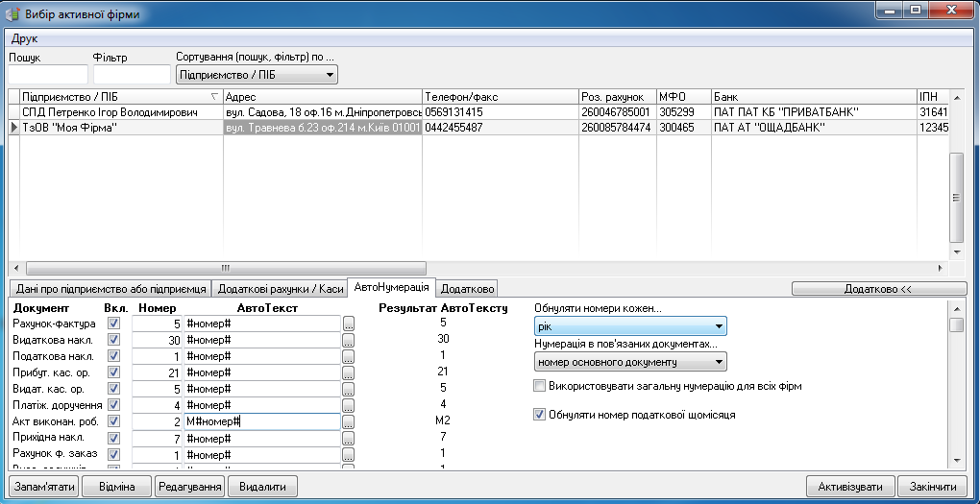Click the Пошук search input field
980x504 pixels.
48,75
